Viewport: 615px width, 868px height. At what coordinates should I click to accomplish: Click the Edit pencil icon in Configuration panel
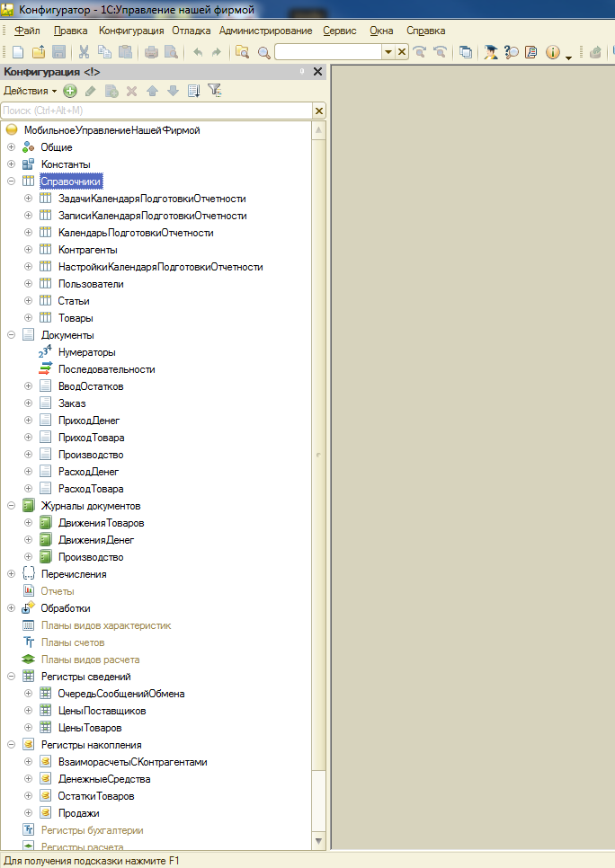90,91
